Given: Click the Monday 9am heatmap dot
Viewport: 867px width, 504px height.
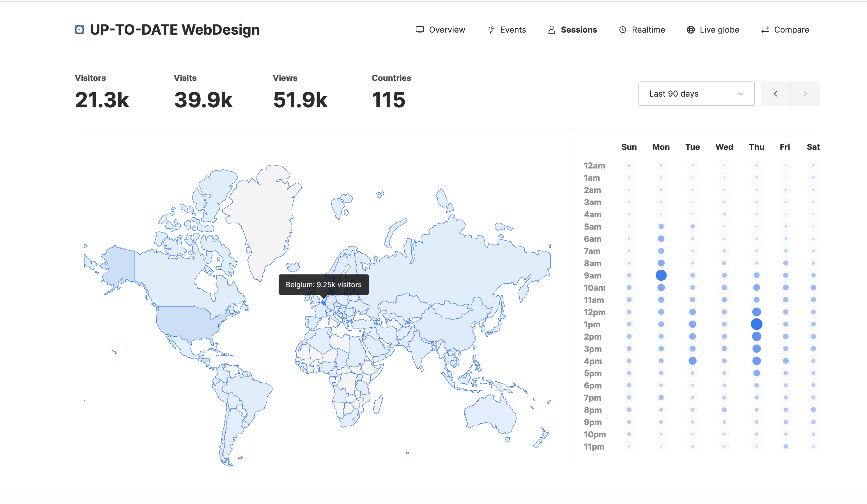Looking at the screenshot, I should pyautogui.click(x=661, y=275).
